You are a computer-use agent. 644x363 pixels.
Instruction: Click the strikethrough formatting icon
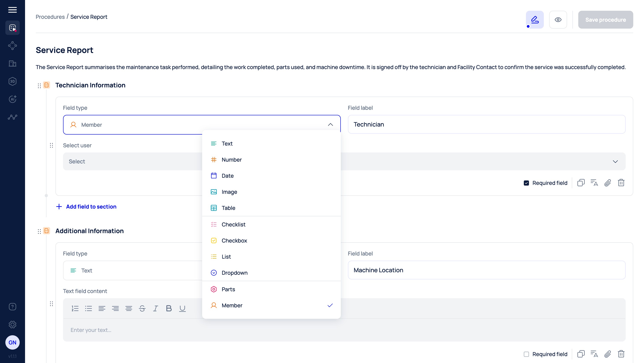[x=142, y=308]
